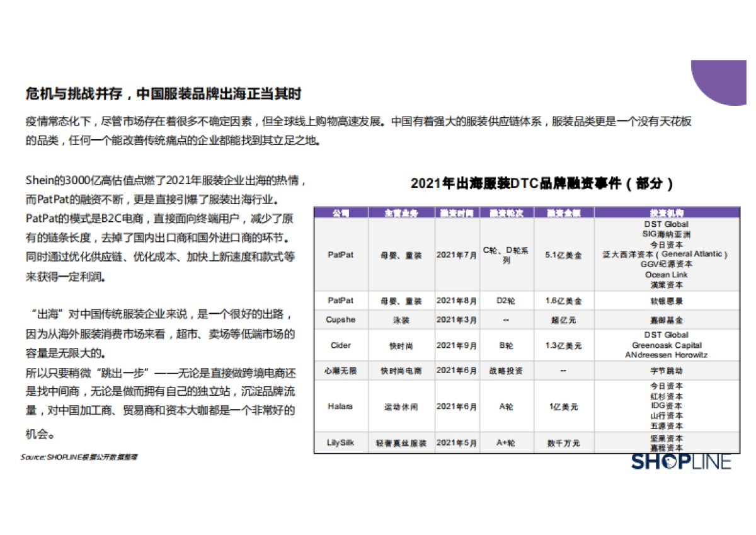The height and width of the screenshot is (535, 756).
Task: Select the first PatPat company cell
Action: pos(340,255)
